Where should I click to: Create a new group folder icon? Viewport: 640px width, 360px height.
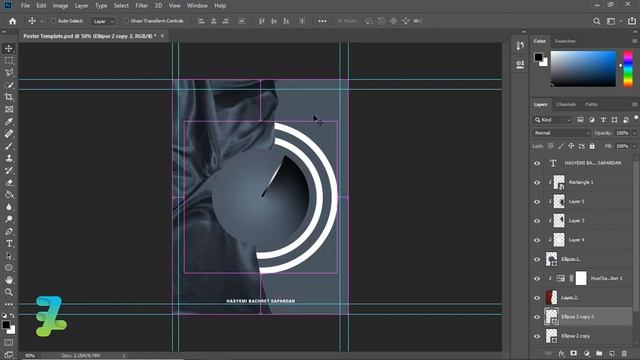(x=599, y=353)
